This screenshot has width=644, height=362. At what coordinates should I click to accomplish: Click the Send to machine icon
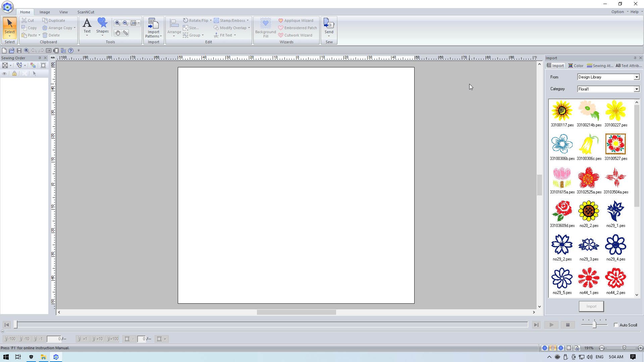point(329,26)
